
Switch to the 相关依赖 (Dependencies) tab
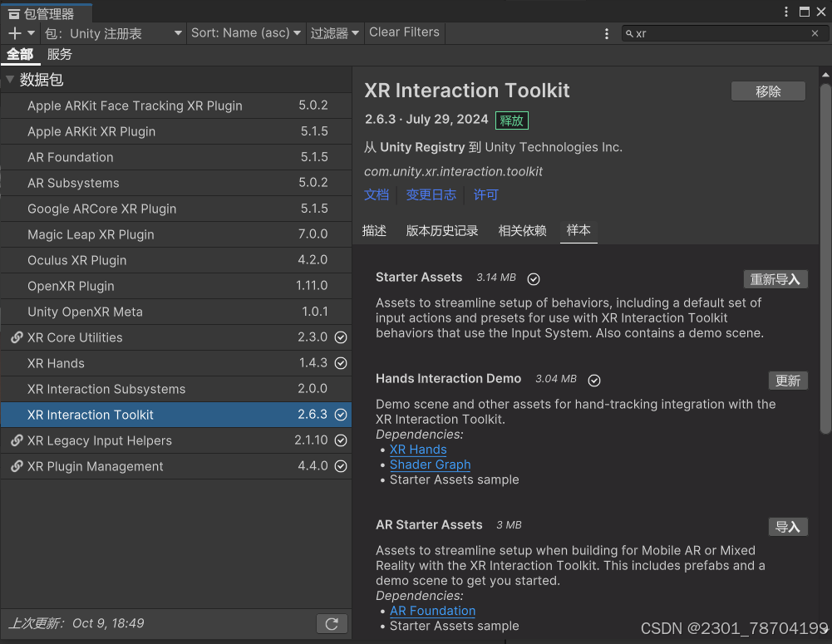522,231
